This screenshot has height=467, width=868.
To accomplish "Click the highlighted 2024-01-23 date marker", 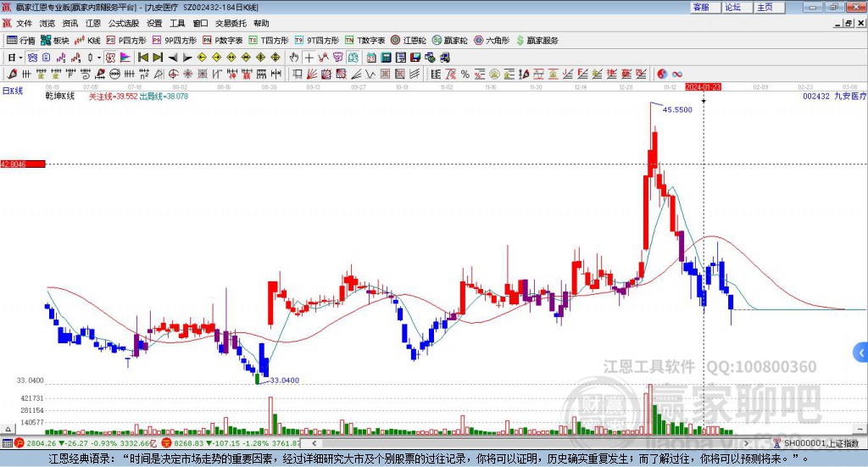I will tap(703, 86).
